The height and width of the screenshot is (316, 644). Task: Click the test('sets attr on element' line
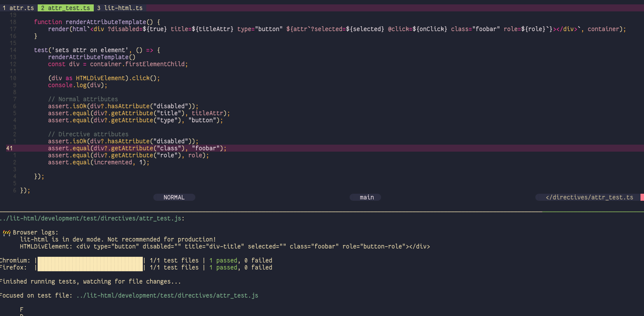tap(97, 50)
